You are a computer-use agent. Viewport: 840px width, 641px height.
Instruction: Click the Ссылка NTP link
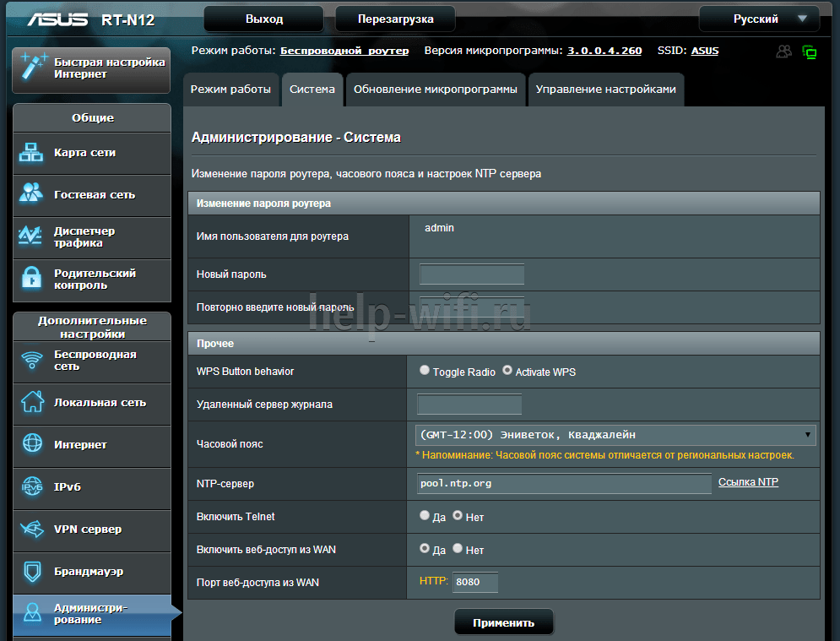pos(748,482)
